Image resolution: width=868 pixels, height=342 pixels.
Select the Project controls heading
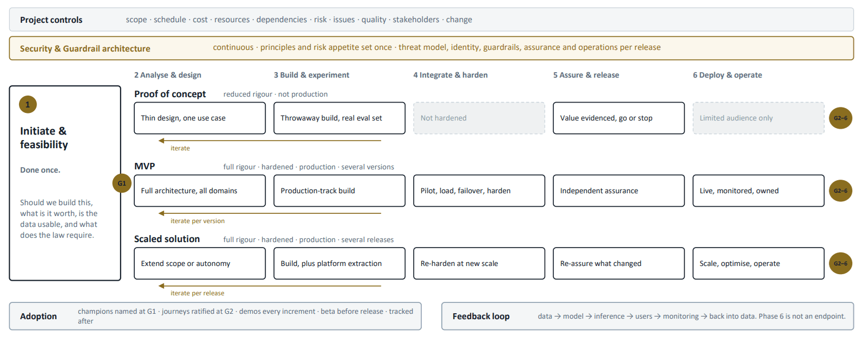[51, 20]
